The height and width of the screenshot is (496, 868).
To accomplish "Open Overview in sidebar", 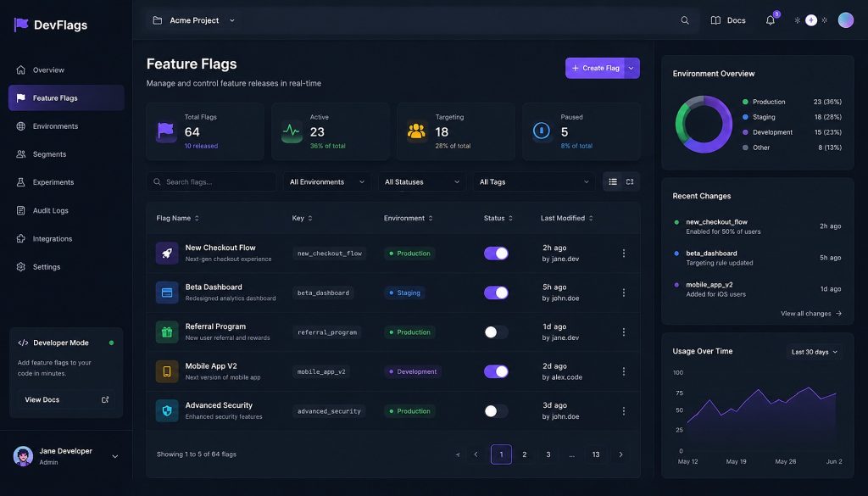I will pos(66,70).
